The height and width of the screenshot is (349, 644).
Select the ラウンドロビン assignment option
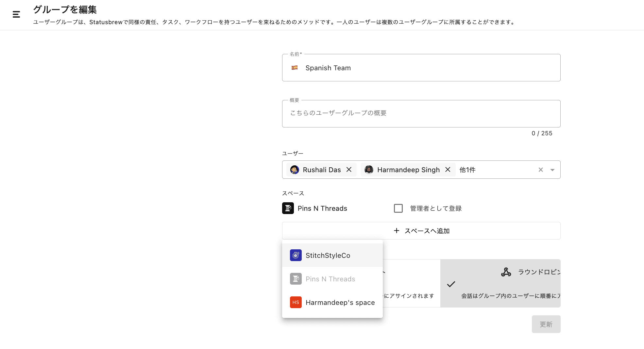click(x=500, y=283)
